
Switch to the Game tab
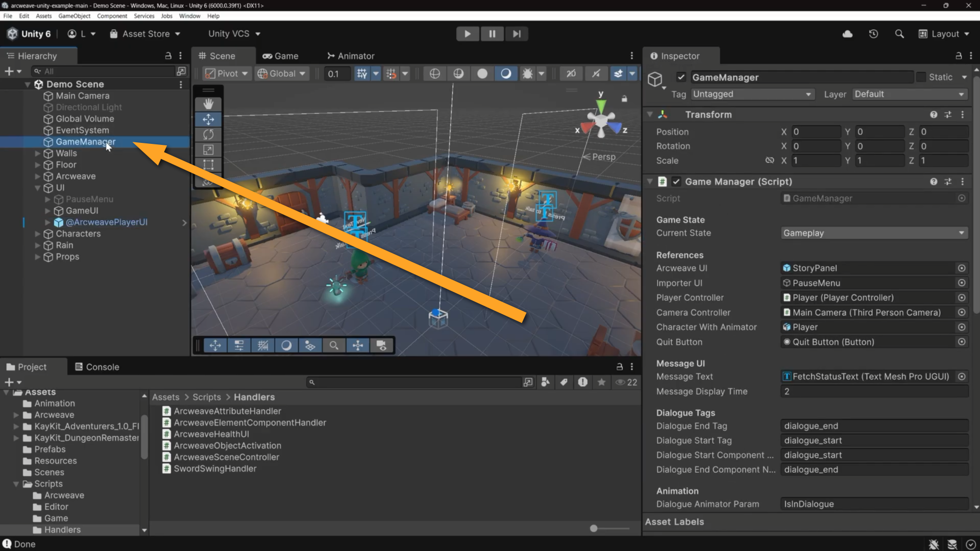click(x=280, y=56)
